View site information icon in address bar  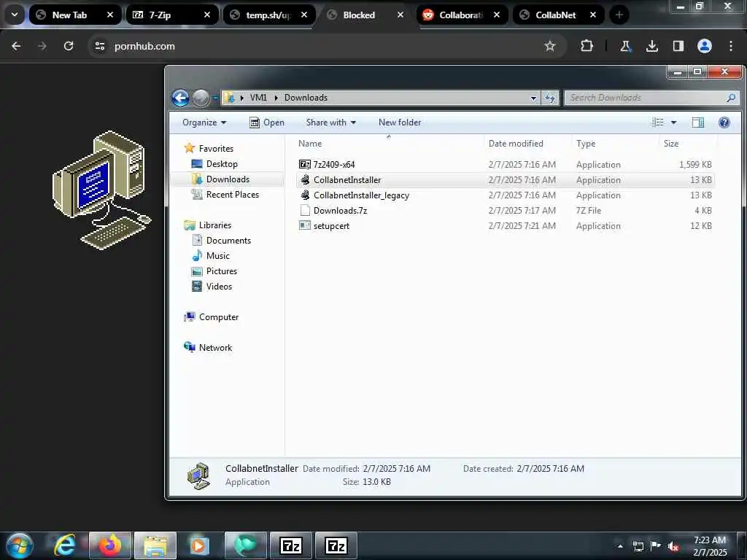[99, 46]
